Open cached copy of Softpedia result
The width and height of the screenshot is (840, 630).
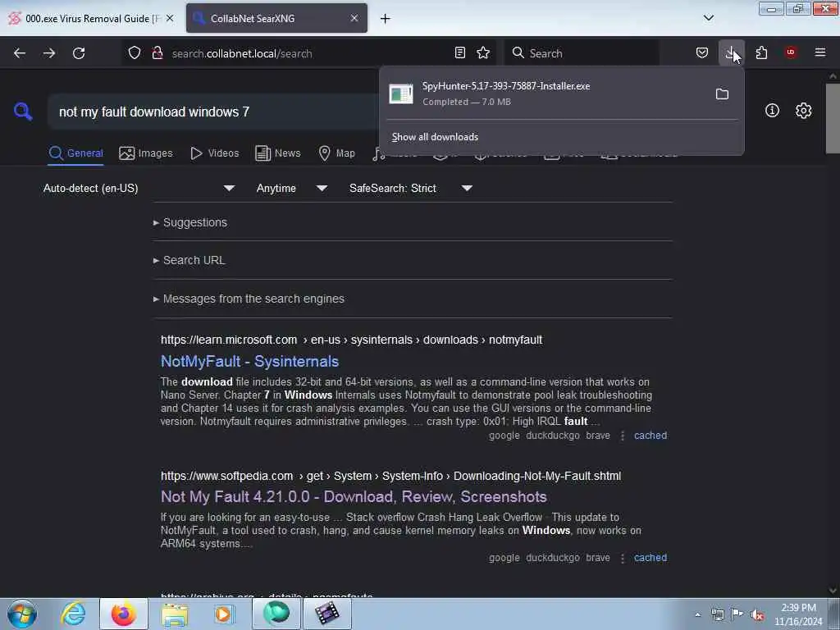pos(651,558)
